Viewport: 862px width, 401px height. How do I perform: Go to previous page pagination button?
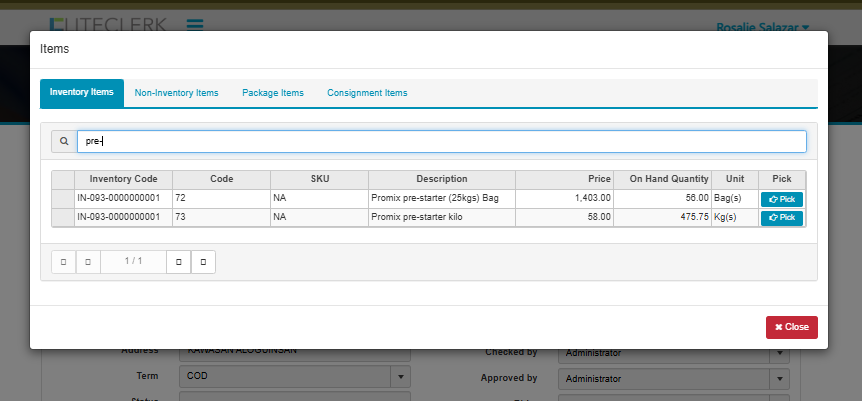(x=88, y=262)
